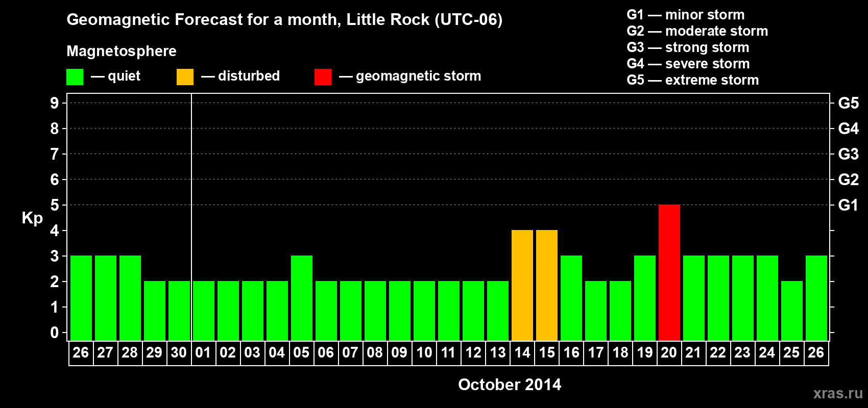Screen dimensions: 868x408
Task: Click the right-axis "G1" level label
Action: [x=849, y=205]
